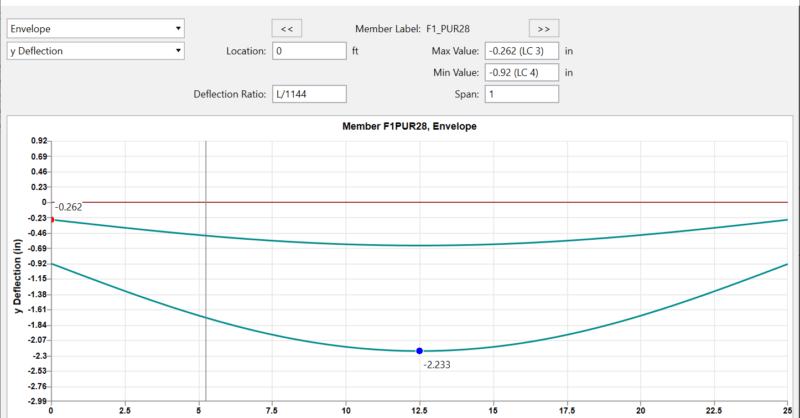Image resolution: width=800 pixels, height=418 pixels.
Task: Click the red marker at chart's left edge
Action: pyautogui.click(x=51, y=219)
